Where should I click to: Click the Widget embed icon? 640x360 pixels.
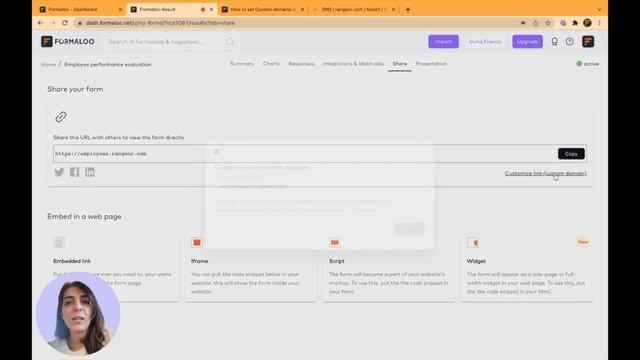pyautogui.click(x=473, y=242)
